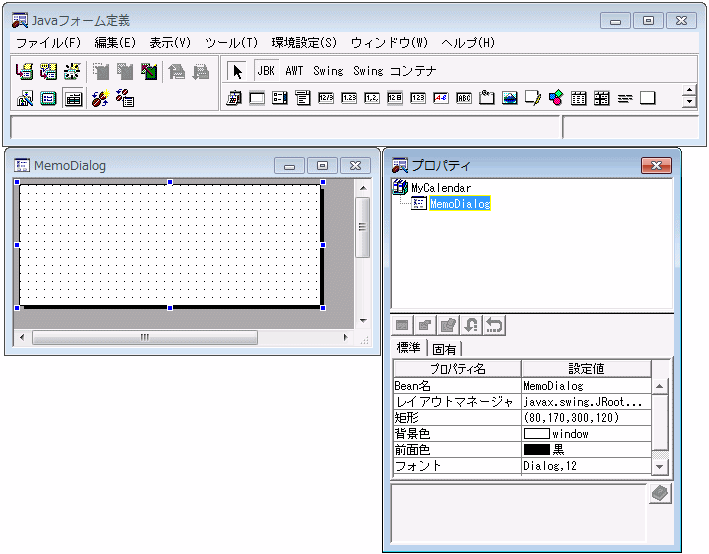Click the palette scroll-up stepper arrow
The width and height of the screenshot is (709, 554).
coord(689,90)
